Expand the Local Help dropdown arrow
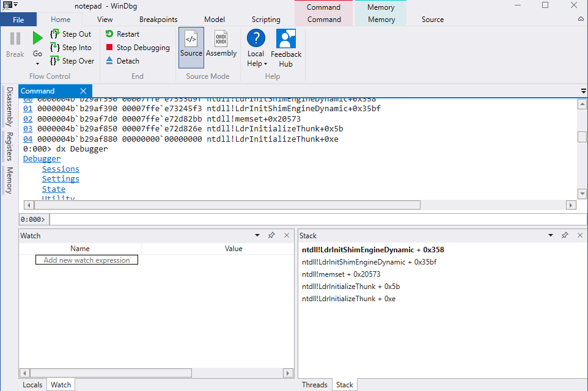Screen dimensions: 588x391 265,64
